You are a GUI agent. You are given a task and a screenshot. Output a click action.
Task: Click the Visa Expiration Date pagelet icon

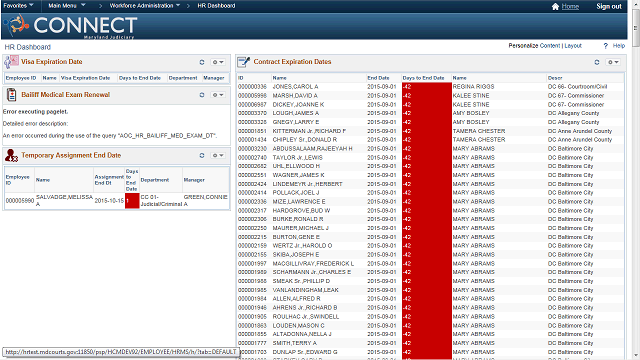[x=11, y=62]
